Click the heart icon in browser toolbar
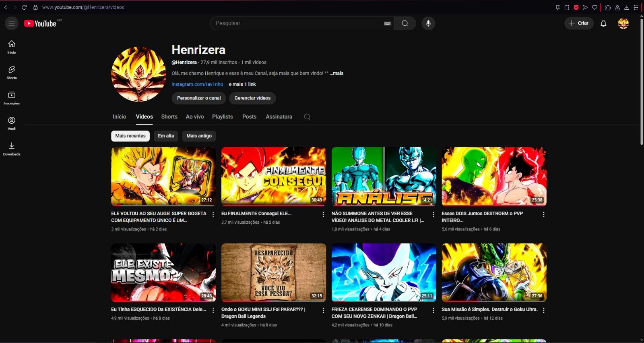Viewport: 644px width, 343px height. 594,7
